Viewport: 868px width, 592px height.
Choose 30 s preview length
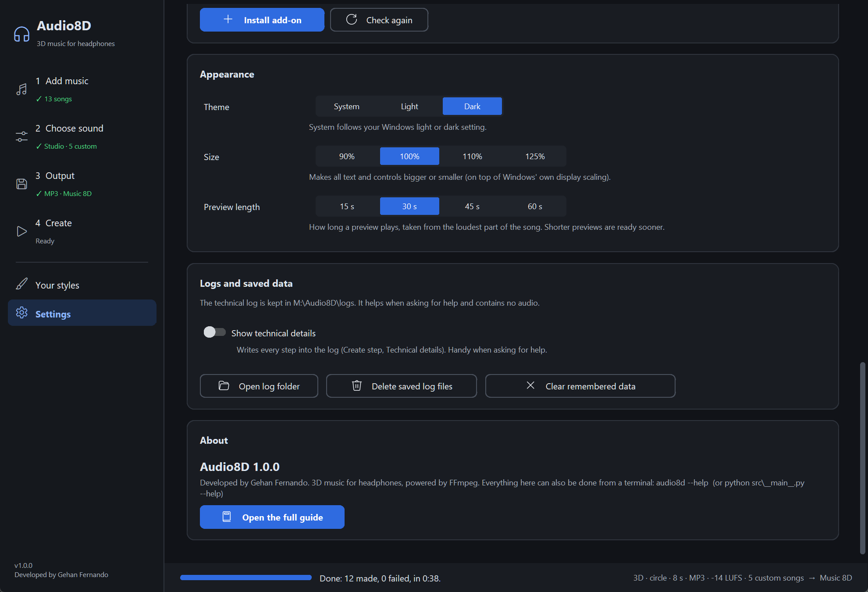point(409,206)
